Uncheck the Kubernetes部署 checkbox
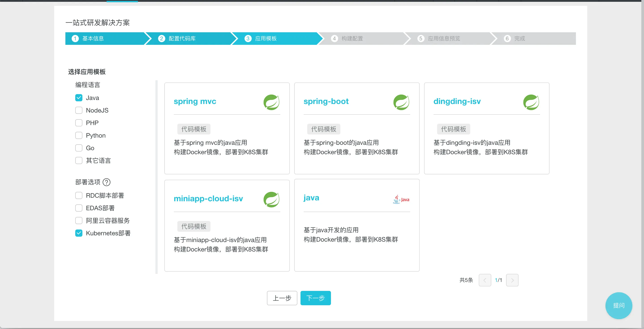This screenshot has width=644, height=329. point(79,233)
